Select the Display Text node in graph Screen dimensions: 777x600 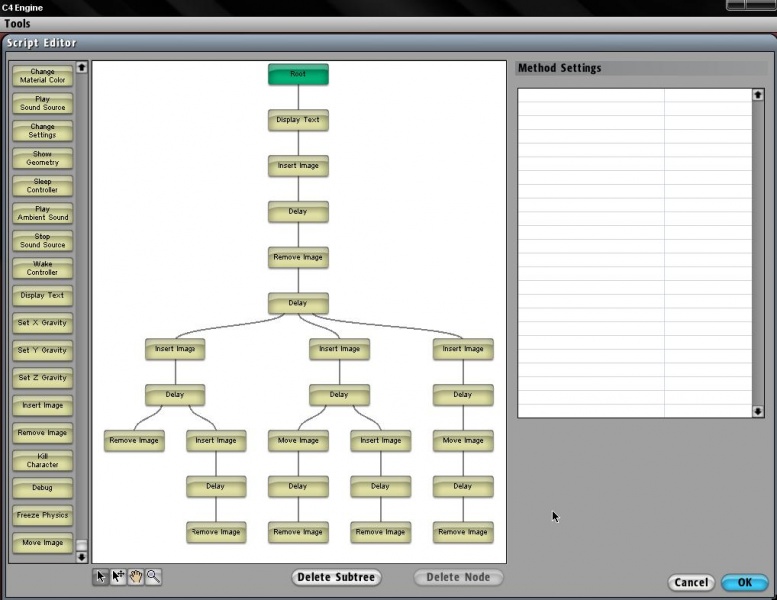(x=298, y=120)
